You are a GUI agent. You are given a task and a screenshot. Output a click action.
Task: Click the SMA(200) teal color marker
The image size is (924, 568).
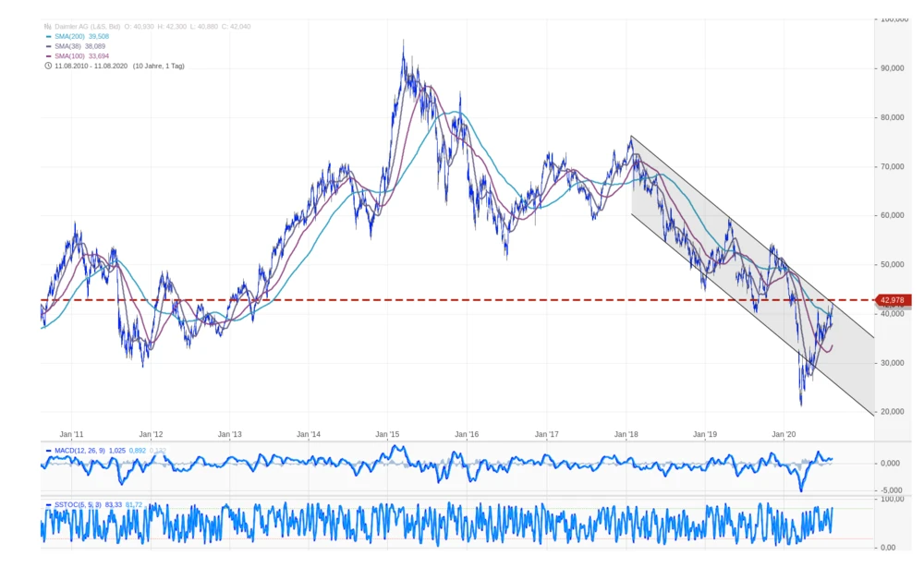pos(48,36)
